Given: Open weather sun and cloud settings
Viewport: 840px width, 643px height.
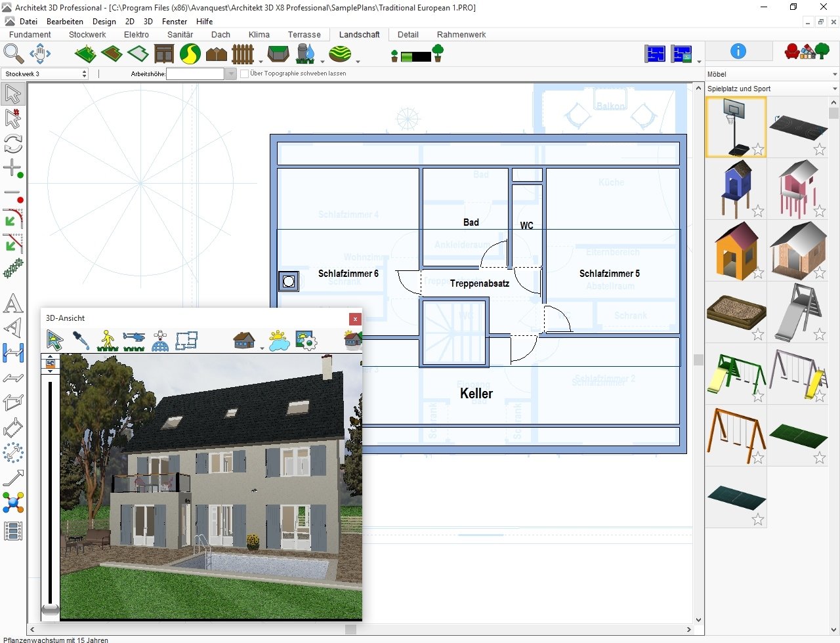Looking at the screenshot, I should click(279, 340).
